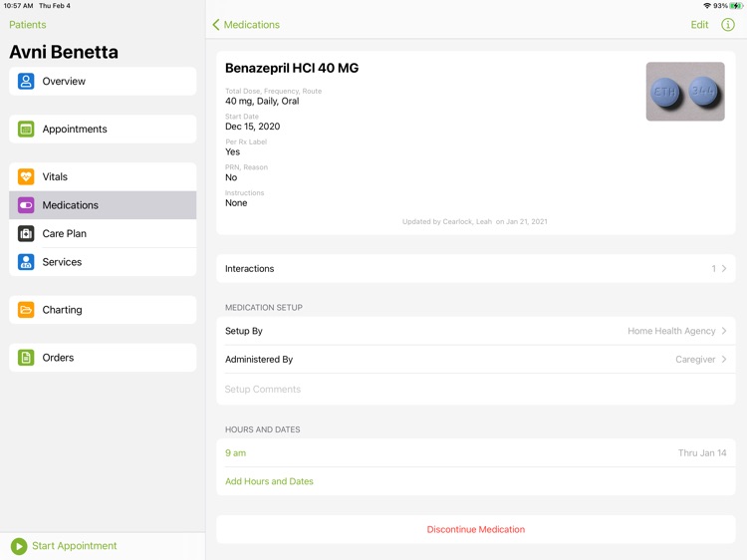Tap the Thu Feb 4 date in status bar

click(55, 6)
